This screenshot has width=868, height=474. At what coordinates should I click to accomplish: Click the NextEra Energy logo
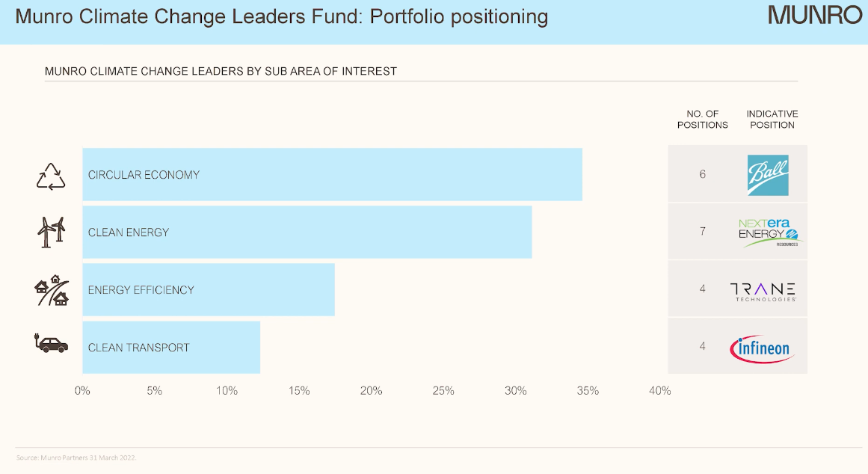[x=768, y=233]
